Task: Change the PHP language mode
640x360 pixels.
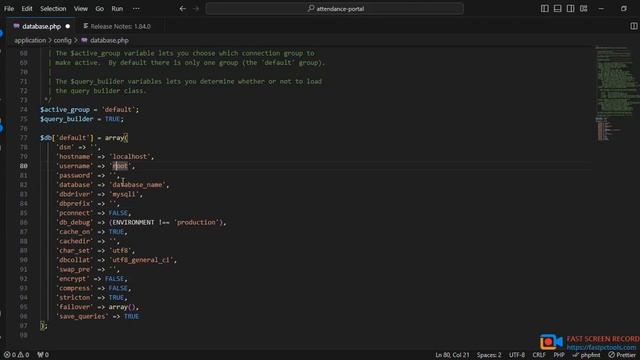Action: pos(559,355)
